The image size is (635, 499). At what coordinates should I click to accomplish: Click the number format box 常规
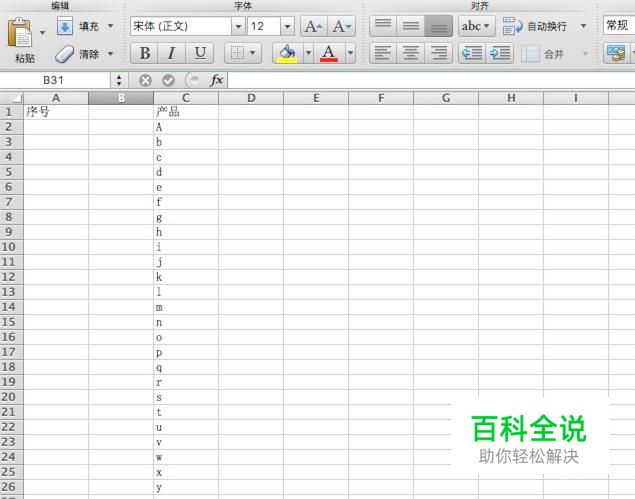click(619, 26)
